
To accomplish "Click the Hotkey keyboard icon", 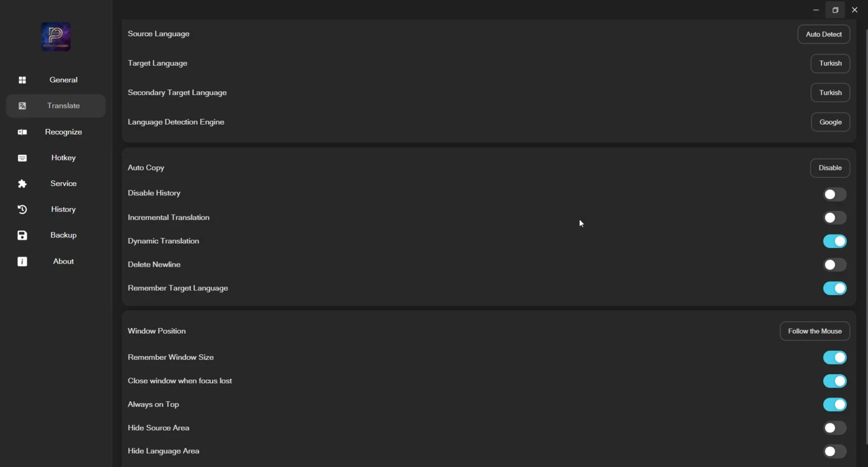I will [x=22, y=158].
